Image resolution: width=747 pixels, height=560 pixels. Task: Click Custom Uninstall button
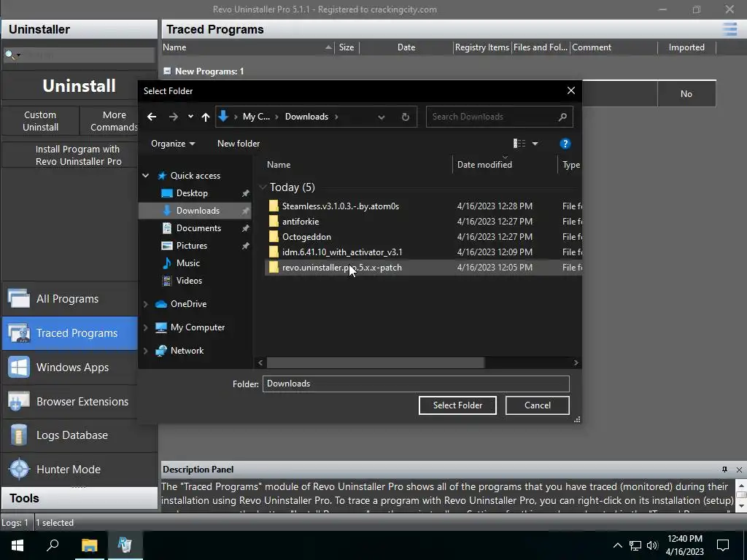coord(41,121)
